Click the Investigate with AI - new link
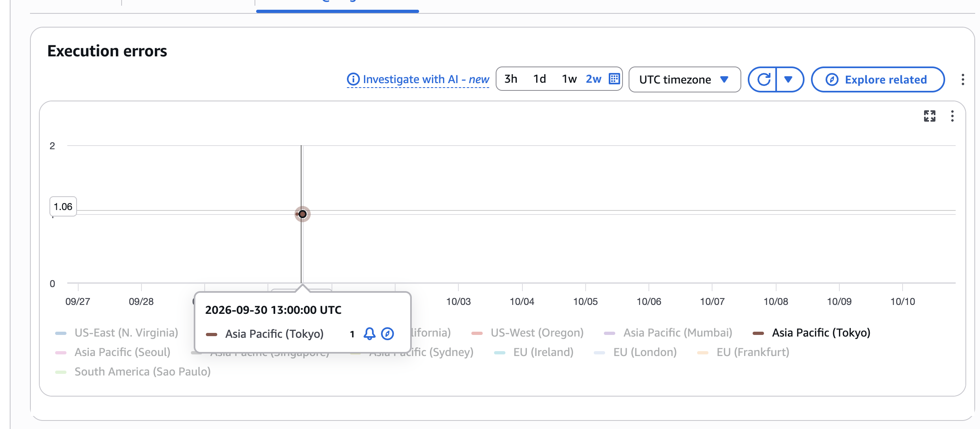 pyautogui.click(x=426, y=79)
